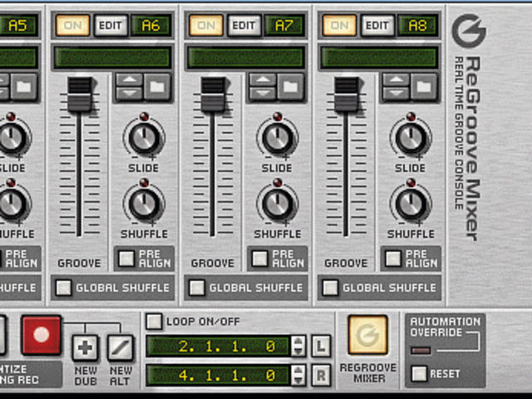532x399 pixels.
Task: Click the New Dub plus button
Action: pyautogui.click(x=85, y=347)
